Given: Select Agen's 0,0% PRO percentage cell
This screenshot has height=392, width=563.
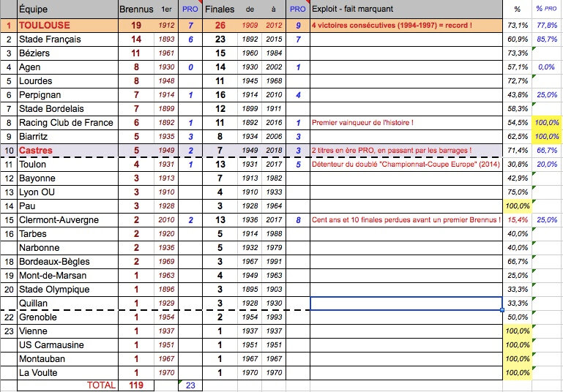Looking at the screenshot, I should point(547,67).
